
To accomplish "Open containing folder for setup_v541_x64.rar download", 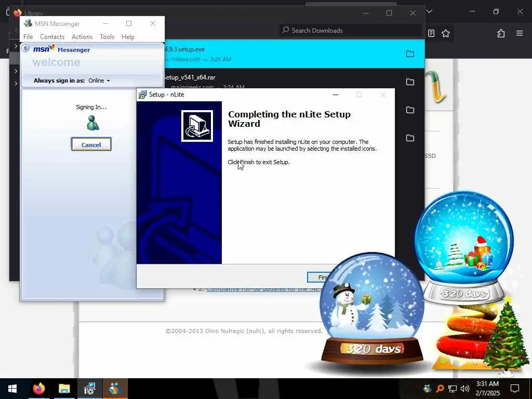I will 410,82.
